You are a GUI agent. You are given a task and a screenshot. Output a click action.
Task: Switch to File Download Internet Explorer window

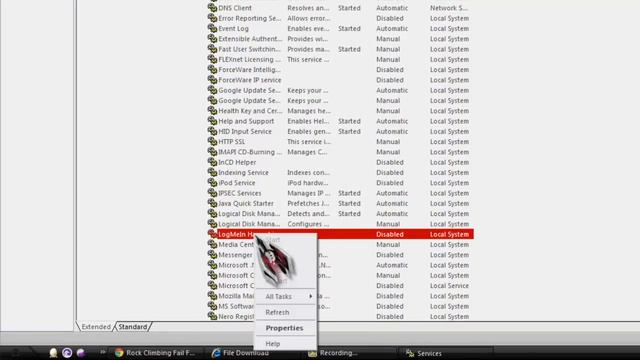click(x=240, y=353)
